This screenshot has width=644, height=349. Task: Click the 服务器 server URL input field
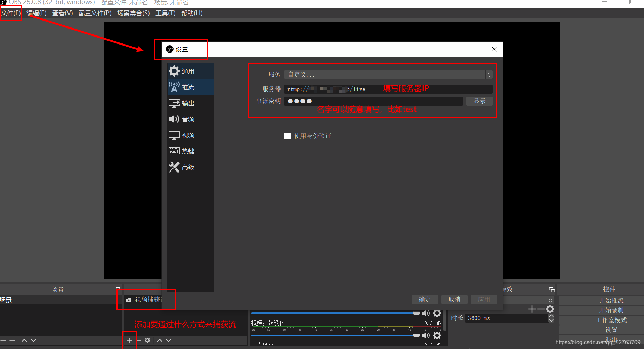[x=388, y=89]
